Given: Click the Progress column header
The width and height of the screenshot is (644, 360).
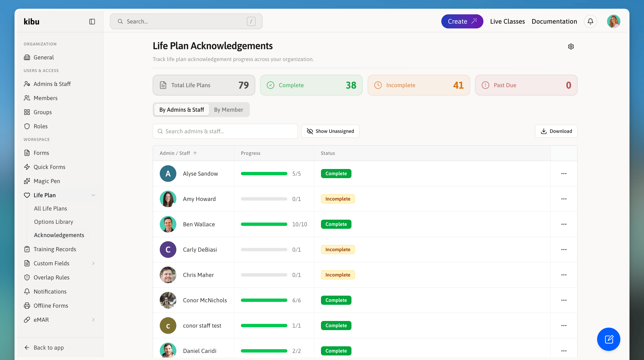Looking at the screenshot, I should tap(250, 153).
